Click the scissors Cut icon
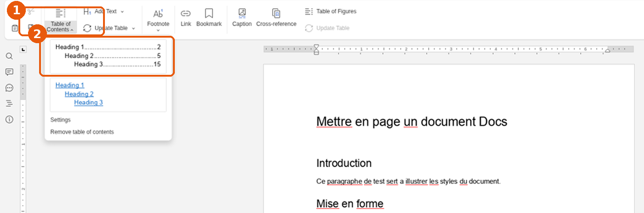The height and width of the screenshot is (213, 644). pos(31,12)
